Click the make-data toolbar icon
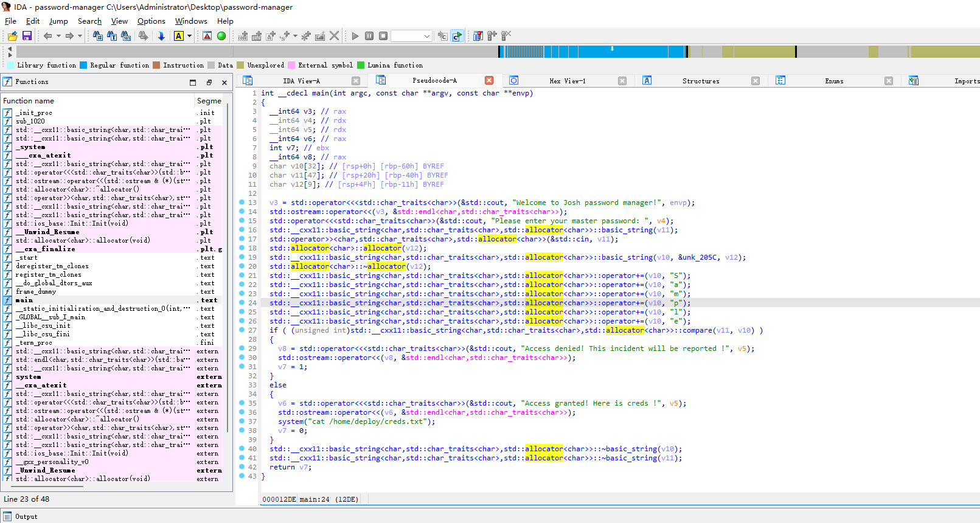The width and height of the screenshot is (980, 523). tap(257, 36)
